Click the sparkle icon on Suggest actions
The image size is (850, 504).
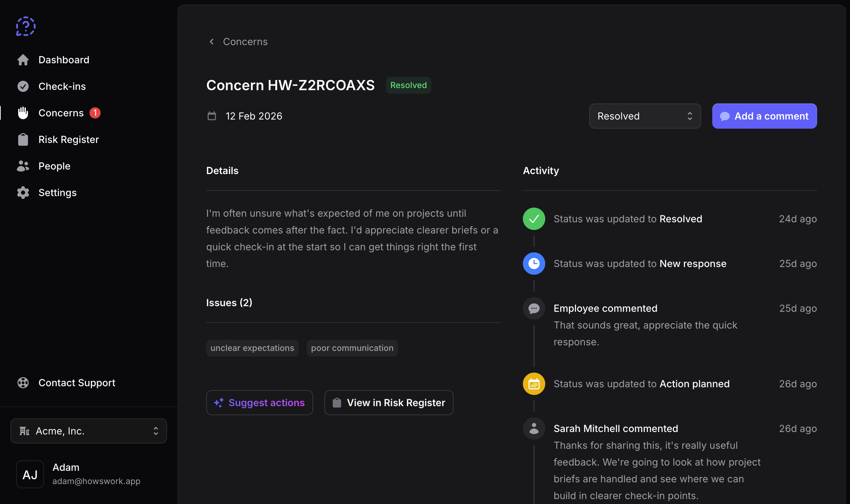(219, 403)
